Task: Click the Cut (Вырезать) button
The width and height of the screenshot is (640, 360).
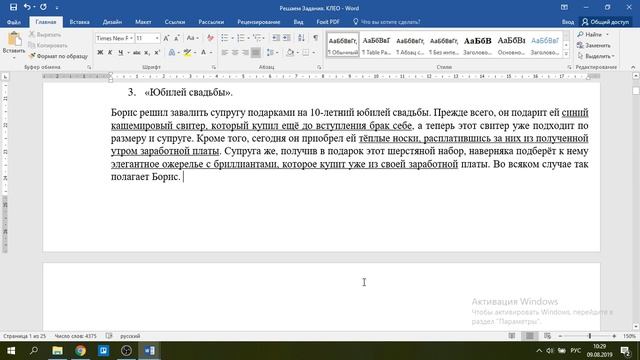Action: (45, 35)
